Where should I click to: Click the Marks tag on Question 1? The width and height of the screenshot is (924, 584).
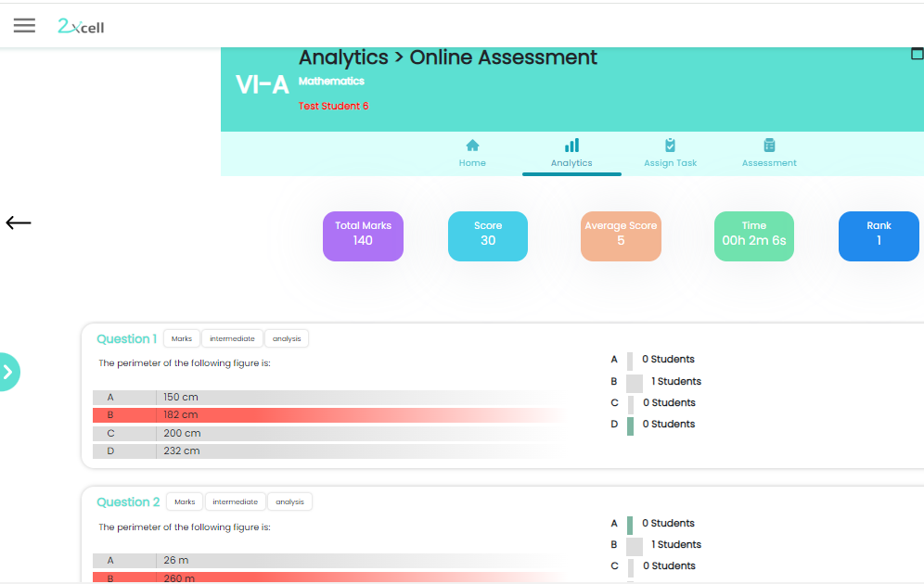coord(182,339)
